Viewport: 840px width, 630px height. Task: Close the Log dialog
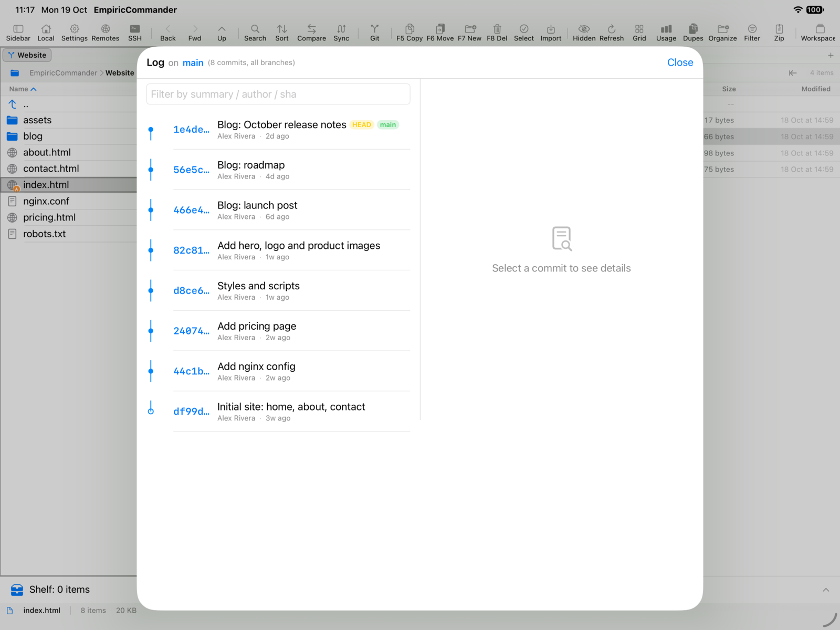point(680,62)
